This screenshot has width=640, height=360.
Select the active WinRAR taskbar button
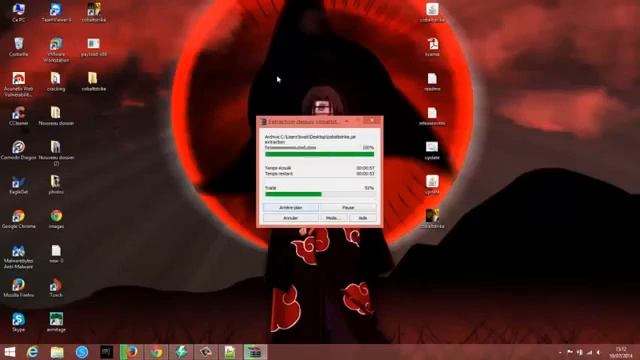tap(255, 352)
